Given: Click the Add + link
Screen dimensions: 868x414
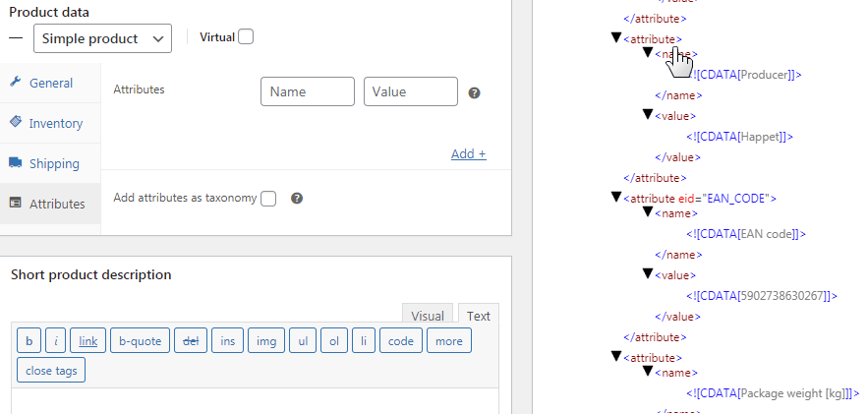Looking at the screenshot, I should point(469,153).
